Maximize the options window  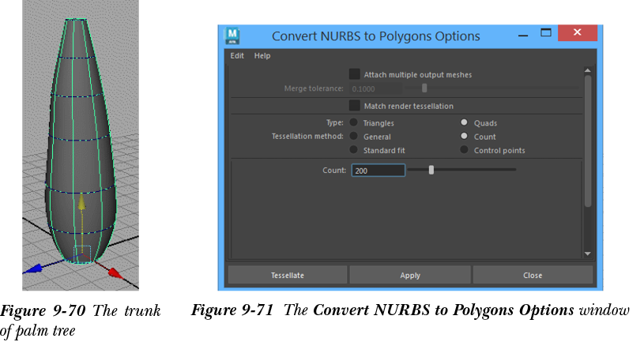coord(545,33)
